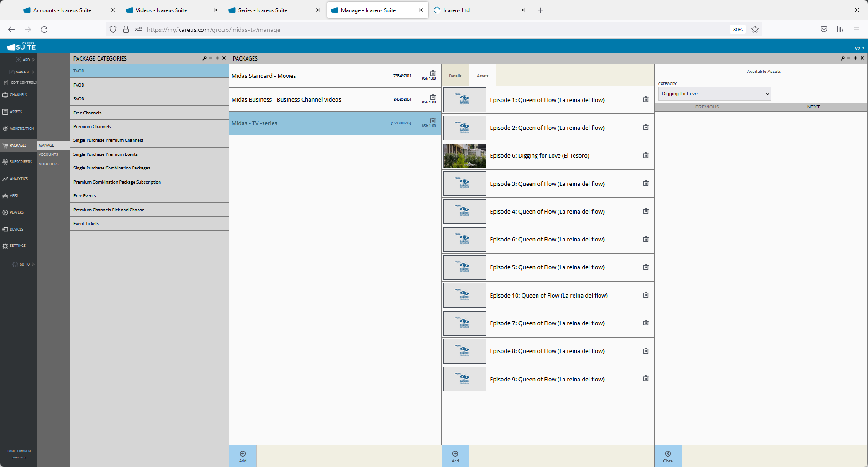Click trash icon for Episode 1 asset

pos(646,99)
